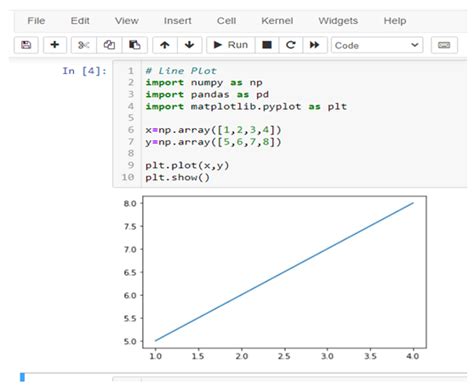Place cursor in y=np.array([5,6,7,8]) line
This screenshot has height=385, width=474.
tap(213, 142)
